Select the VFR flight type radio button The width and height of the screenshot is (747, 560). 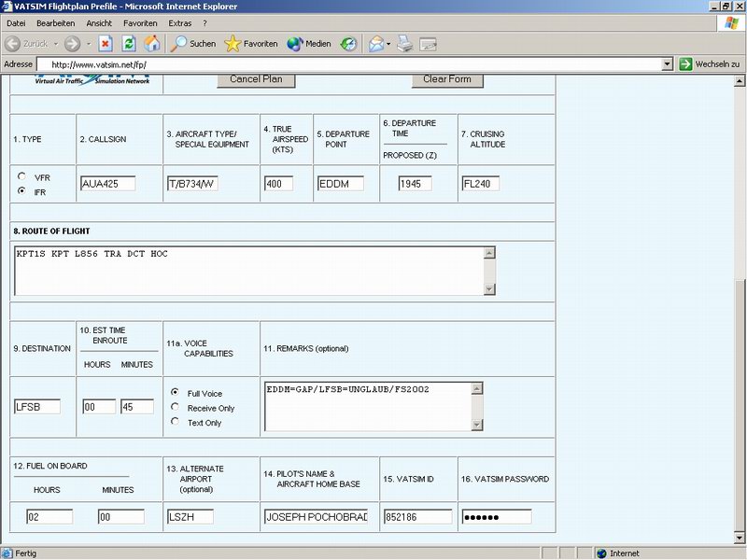pos(22,176)
